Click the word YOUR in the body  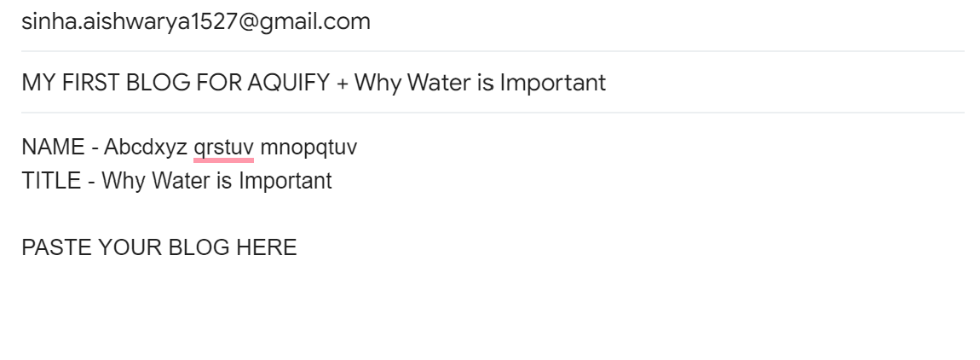[130, 248]
